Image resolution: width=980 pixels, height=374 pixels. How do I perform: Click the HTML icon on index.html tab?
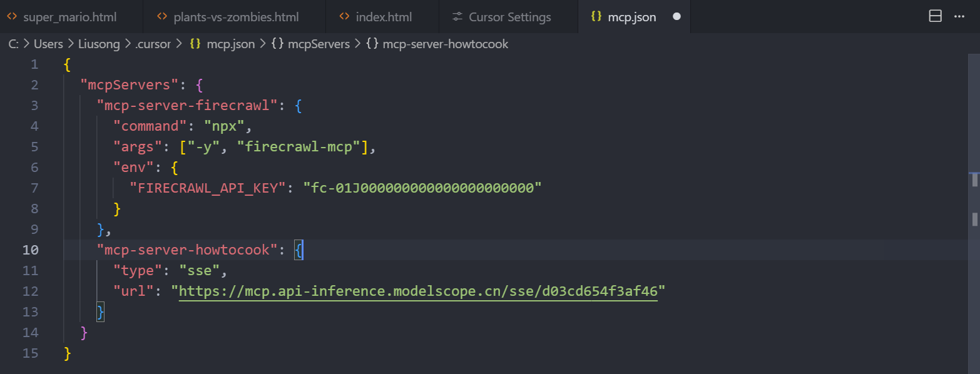[x=344, y=17]
